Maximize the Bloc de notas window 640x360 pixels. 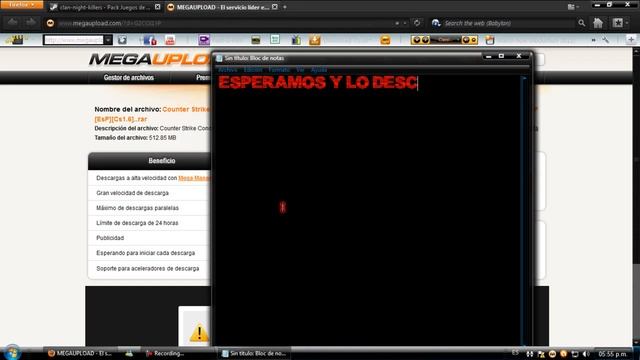[501, 56]
